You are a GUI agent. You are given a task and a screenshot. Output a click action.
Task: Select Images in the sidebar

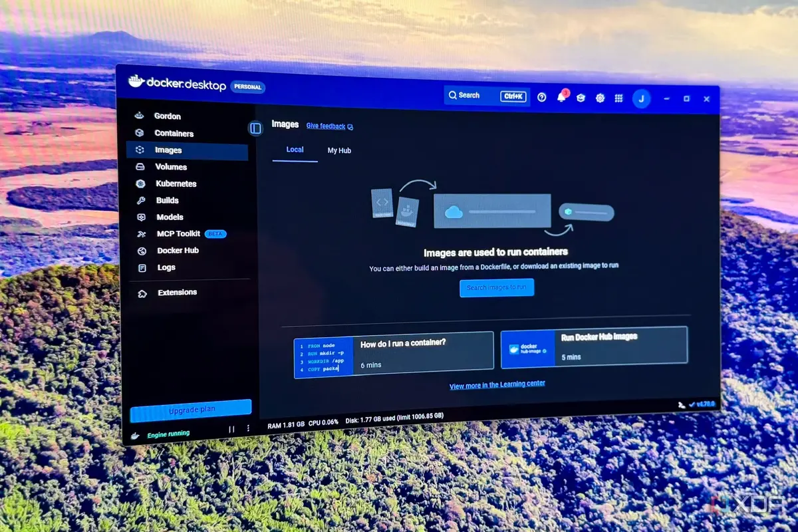click(x=188, y=150)
